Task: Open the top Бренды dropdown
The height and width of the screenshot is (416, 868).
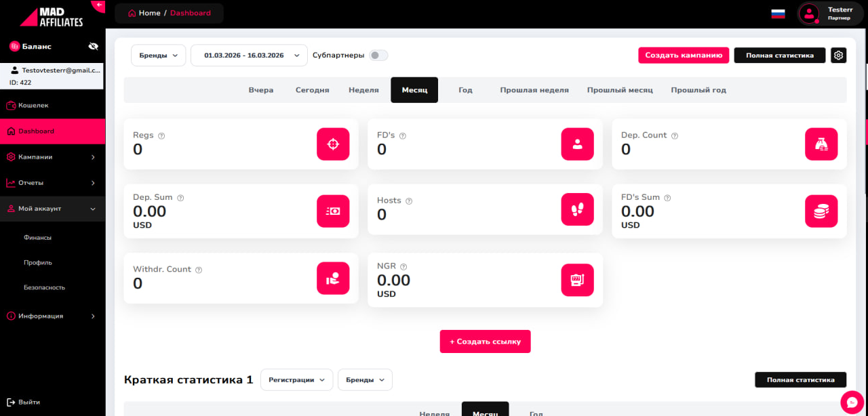Action: (x=158, y=56)
